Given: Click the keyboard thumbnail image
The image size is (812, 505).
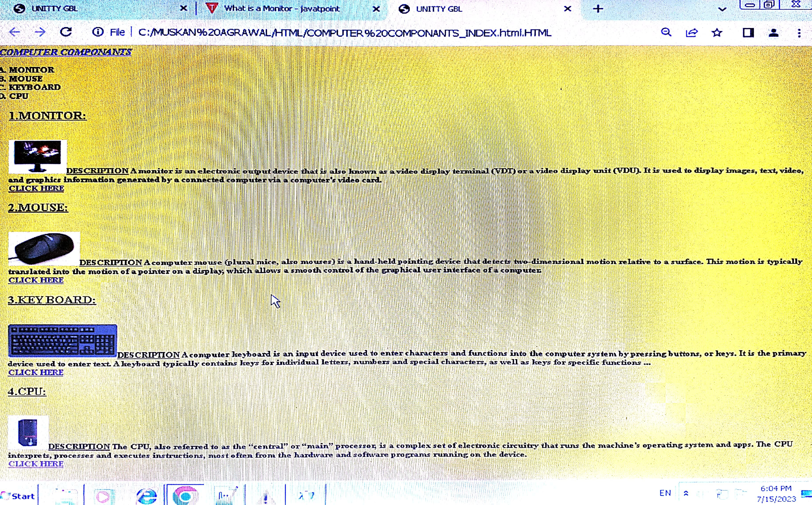Looking at the screenshot, I should [x=62, y=340].
